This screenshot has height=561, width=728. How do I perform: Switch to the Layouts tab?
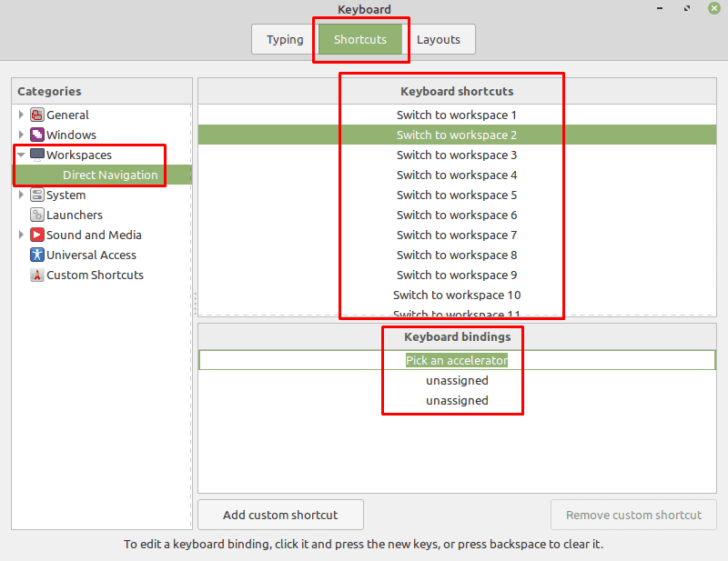(439, 39)
